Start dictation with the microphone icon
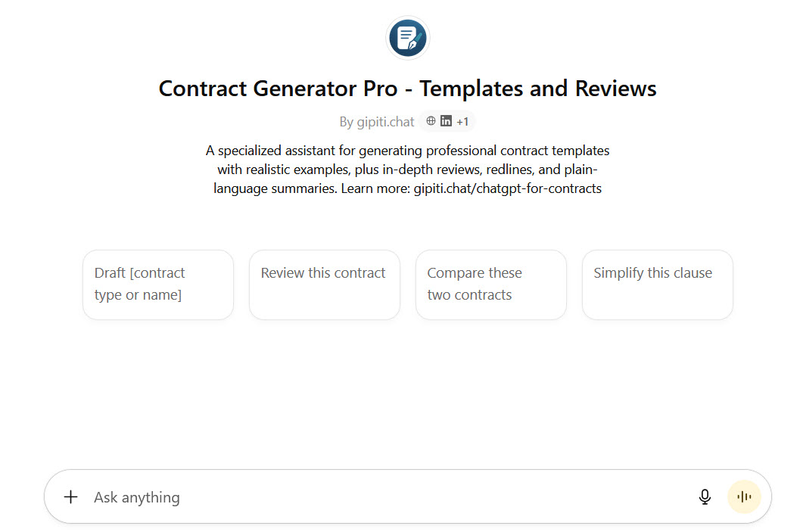The width and height of the screenshot is (803, 532). coord(705,497)
